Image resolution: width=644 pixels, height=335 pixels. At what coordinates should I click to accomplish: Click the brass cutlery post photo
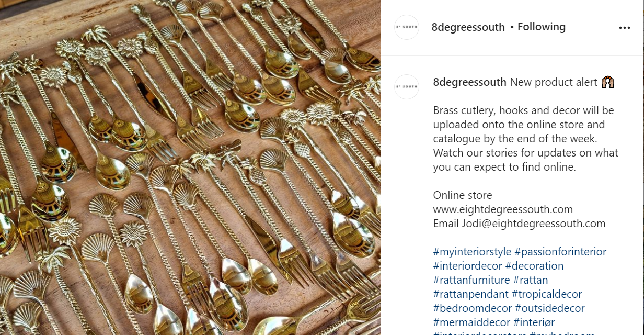[190, 167]
